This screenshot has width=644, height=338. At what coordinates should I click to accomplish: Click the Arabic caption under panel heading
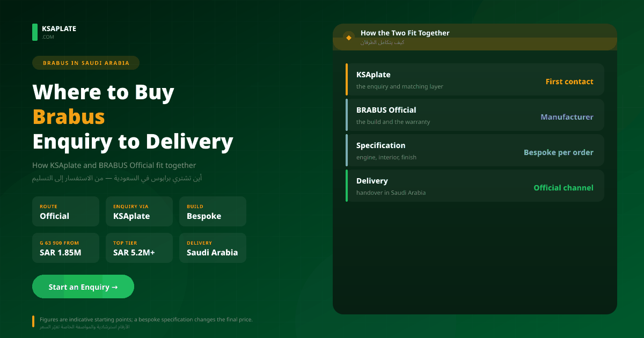pyautogui.click(x=382, y=42)
